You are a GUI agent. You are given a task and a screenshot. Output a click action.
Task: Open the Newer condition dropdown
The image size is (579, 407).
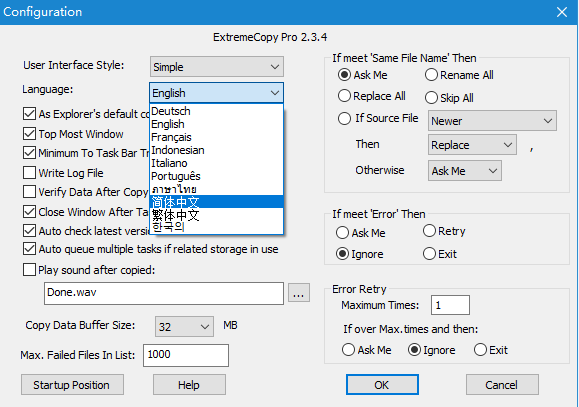point(492,121)
